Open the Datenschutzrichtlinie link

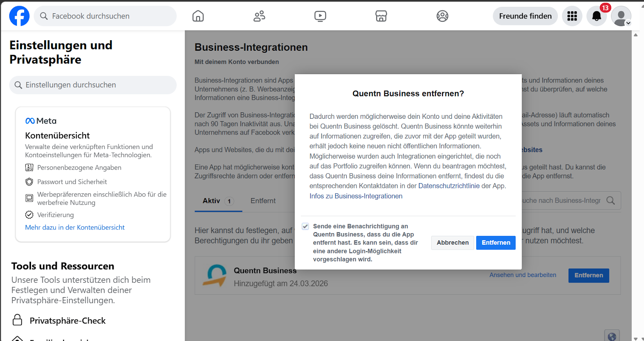(449, 186)
